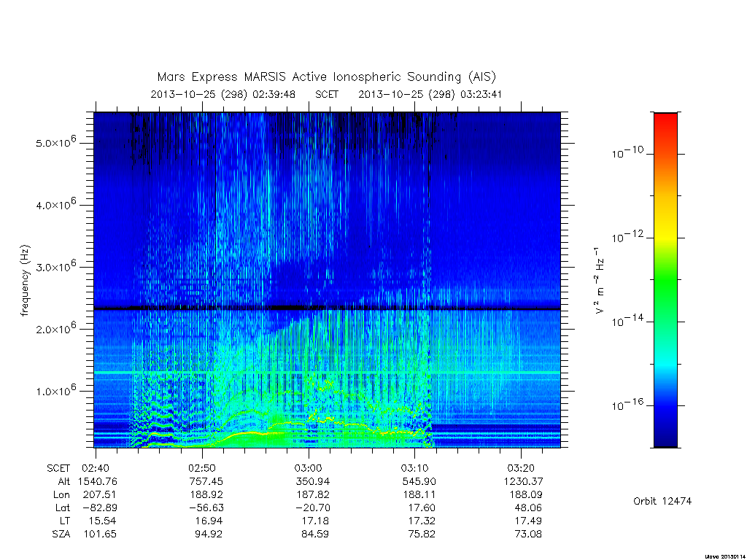747x560 pixels.
Task: Click the 10^-10 colorbar label
Action: pyautogui.click(x=627, y=152)
